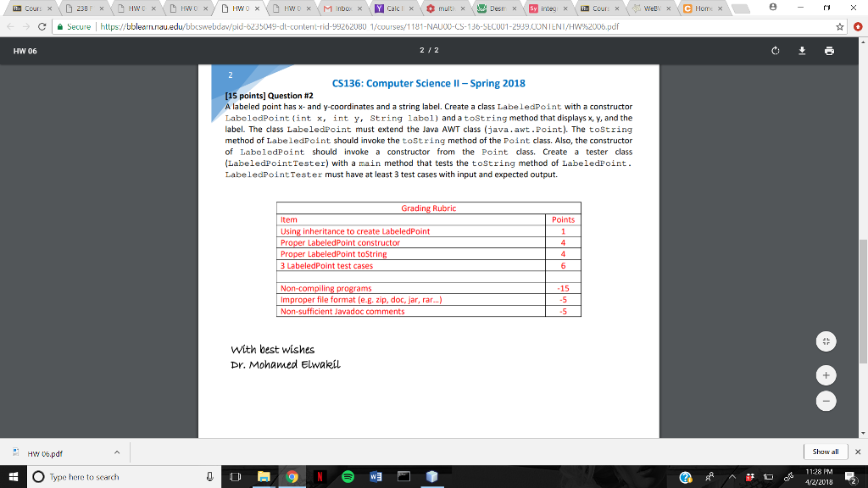Open Netflix from the taskbar
This screenshot has width=868, height=488.
320,475
